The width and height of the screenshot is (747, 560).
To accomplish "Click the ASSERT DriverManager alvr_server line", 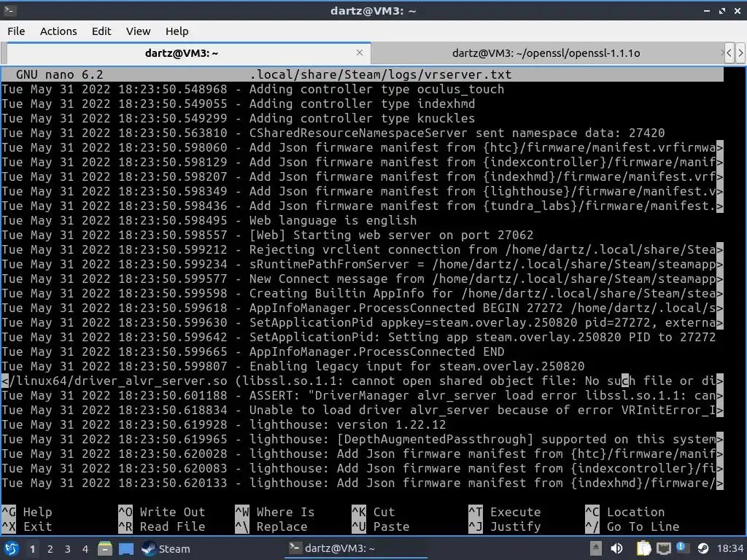I will (x=362, y=396).
